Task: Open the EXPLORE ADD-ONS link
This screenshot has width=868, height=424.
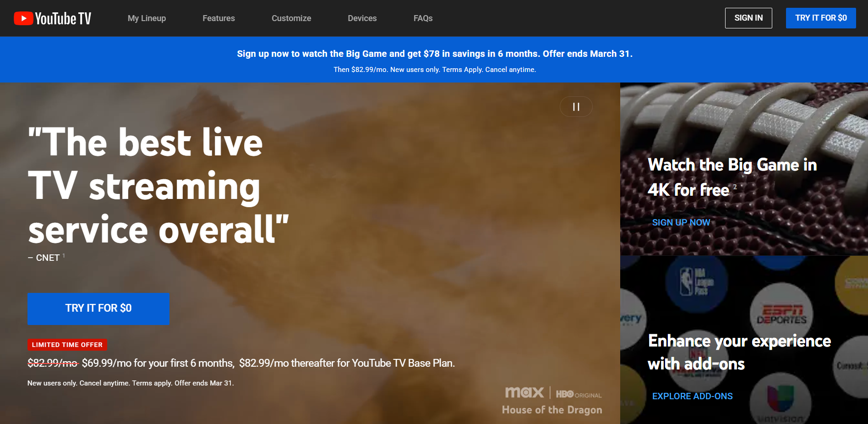Action: pyautogui.click(x=692, y=396)
